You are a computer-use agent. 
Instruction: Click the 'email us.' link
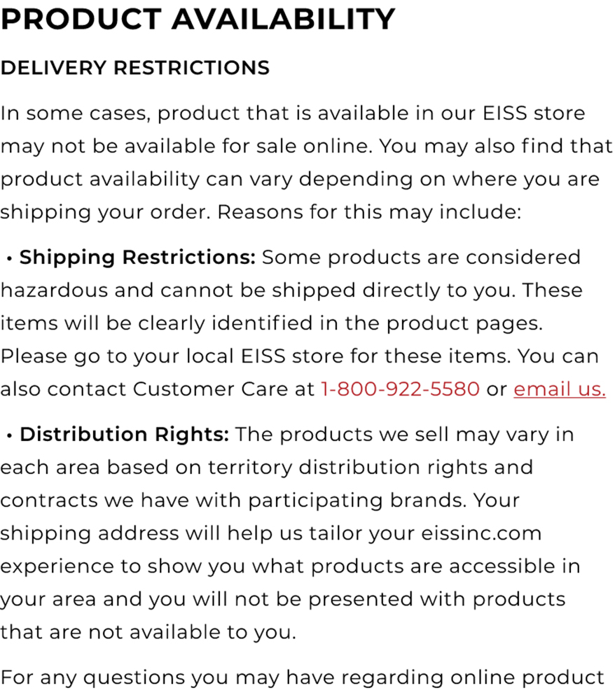pos(559,388)
